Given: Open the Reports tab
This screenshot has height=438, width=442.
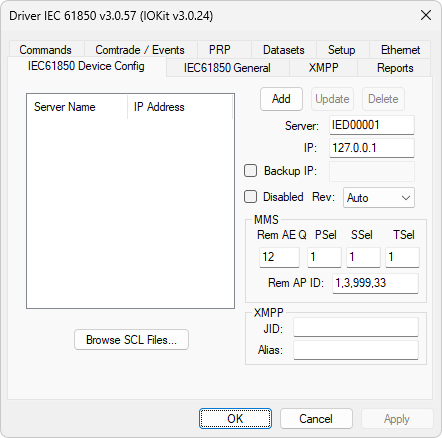Looking at the screenshot, I should [x=395, y=68].
